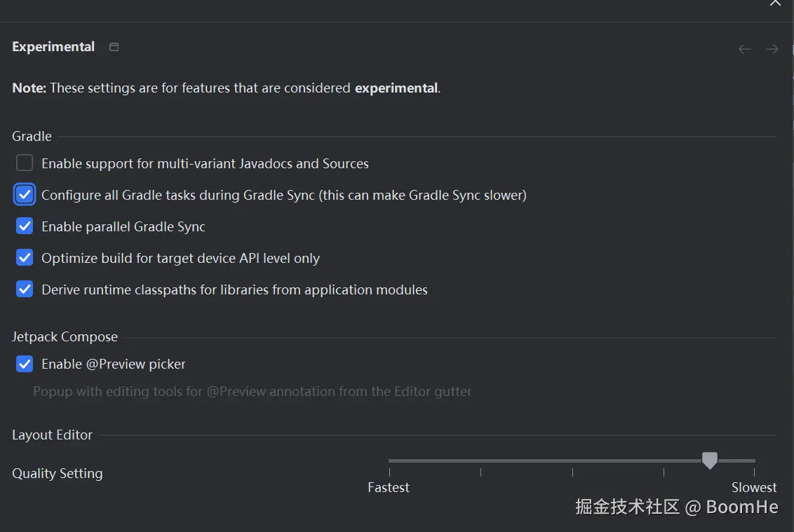
Task: Uncheck Optimize build for target device API
Action: point(25,258)
